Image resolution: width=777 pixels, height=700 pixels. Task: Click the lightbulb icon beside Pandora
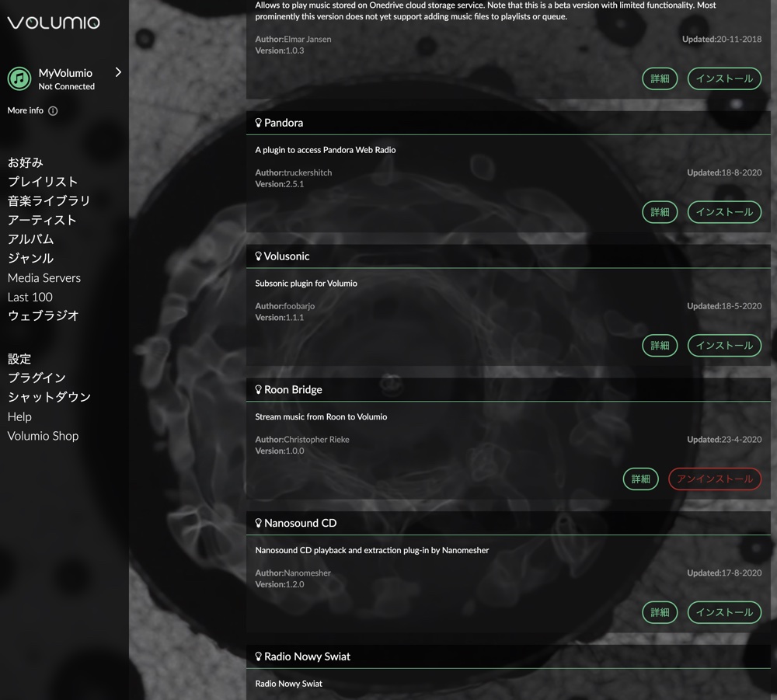(258, 123)
